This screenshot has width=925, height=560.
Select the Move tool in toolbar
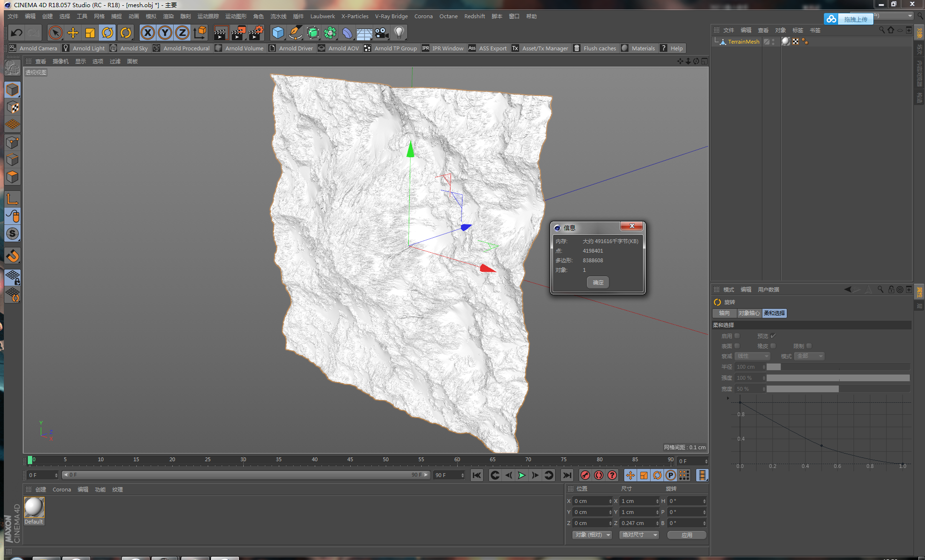coord(72,33)
